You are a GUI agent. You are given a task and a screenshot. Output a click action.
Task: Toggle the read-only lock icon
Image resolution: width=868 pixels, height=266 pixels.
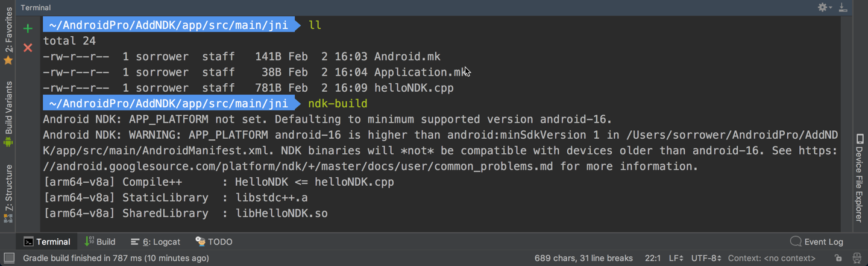[x=838, y=258]
